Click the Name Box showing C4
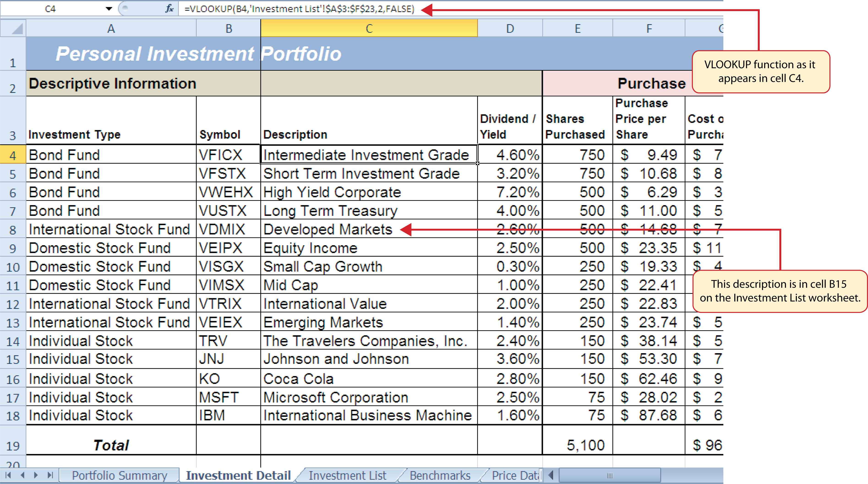868x484 pixels. coord(51,9)
